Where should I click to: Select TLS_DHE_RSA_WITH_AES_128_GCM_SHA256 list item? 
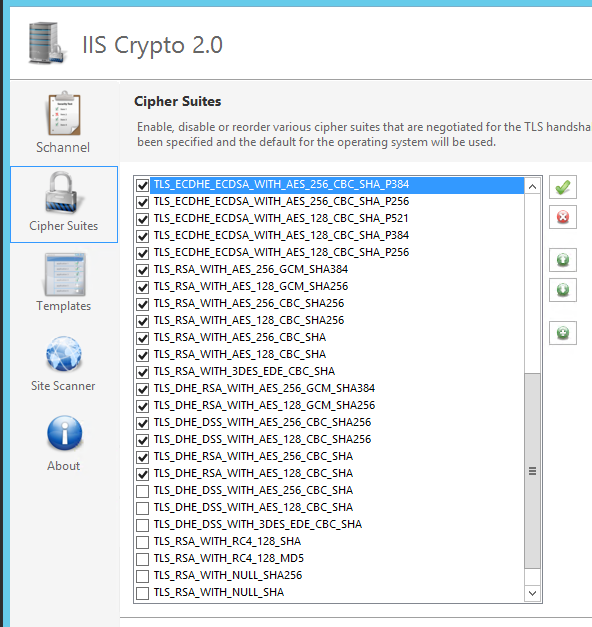264,405
